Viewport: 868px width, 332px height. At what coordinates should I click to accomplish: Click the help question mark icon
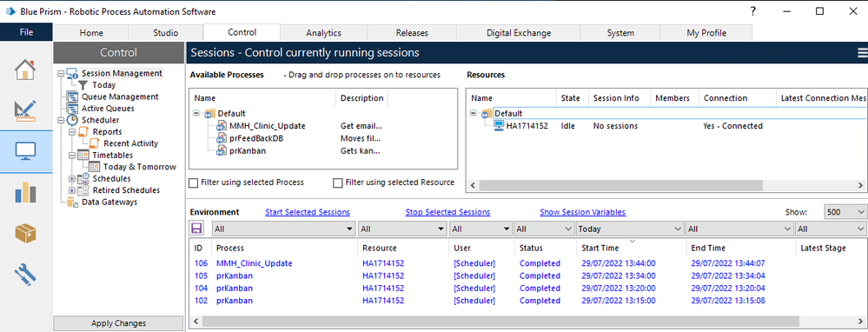click(752, 11)
